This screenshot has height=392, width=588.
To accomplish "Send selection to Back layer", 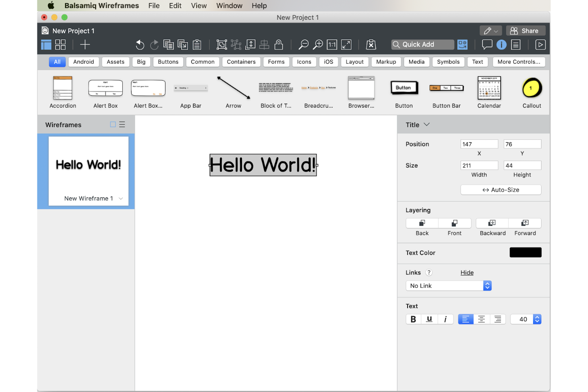I will point(422,223).
